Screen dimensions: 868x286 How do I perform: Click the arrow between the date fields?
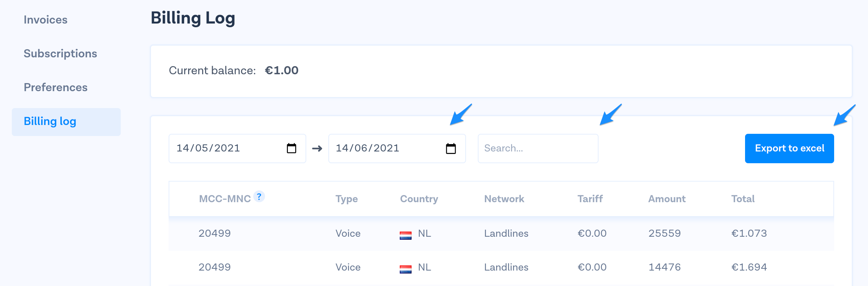coord(317,149)
